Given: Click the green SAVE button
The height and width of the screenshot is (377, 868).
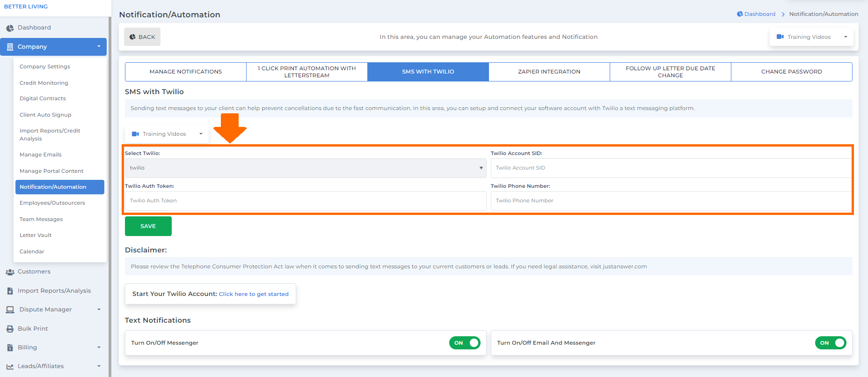Looking at the screenshot, I should (148, 226).
